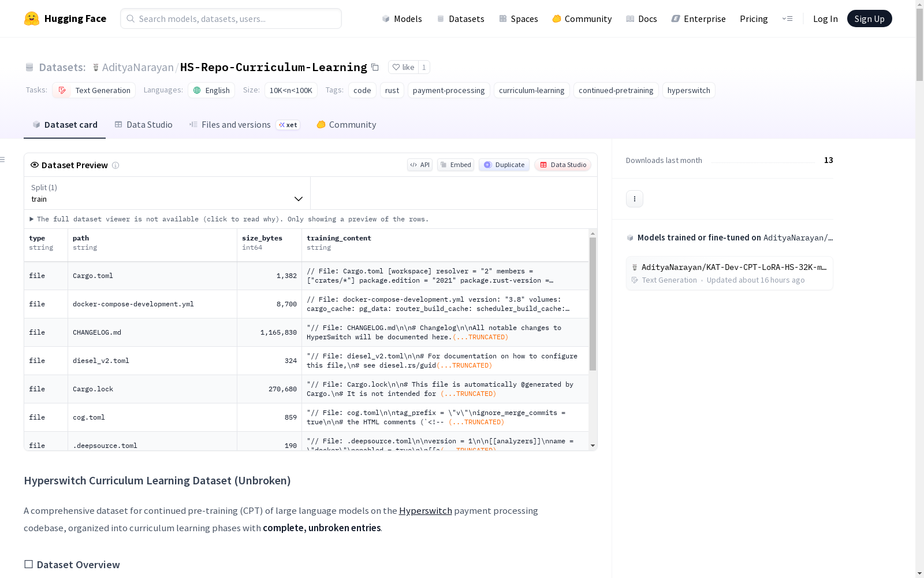Open the KAT-Dev-CPT-LoRA-HS-32K model card
Screen dimensions: 924x578
[x=729, y=273]
